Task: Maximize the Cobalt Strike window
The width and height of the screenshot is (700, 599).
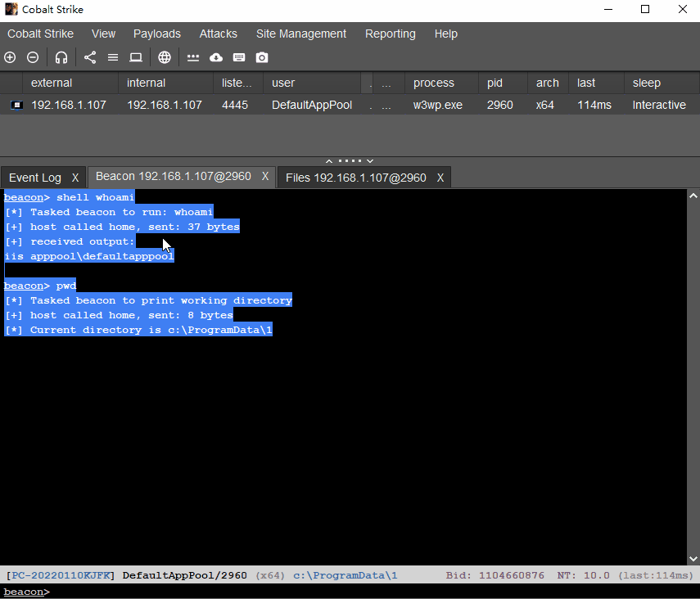Action: click(645, 9)
